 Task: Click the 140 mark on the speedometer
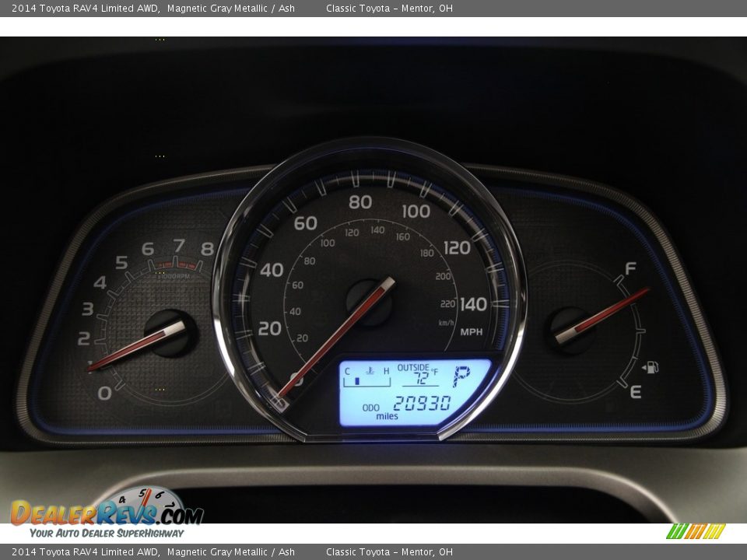pos(473,304)
